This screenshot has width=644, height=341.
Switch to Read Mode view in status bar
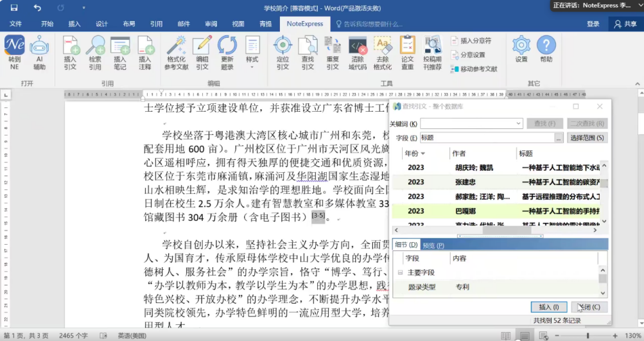point(507,336)
